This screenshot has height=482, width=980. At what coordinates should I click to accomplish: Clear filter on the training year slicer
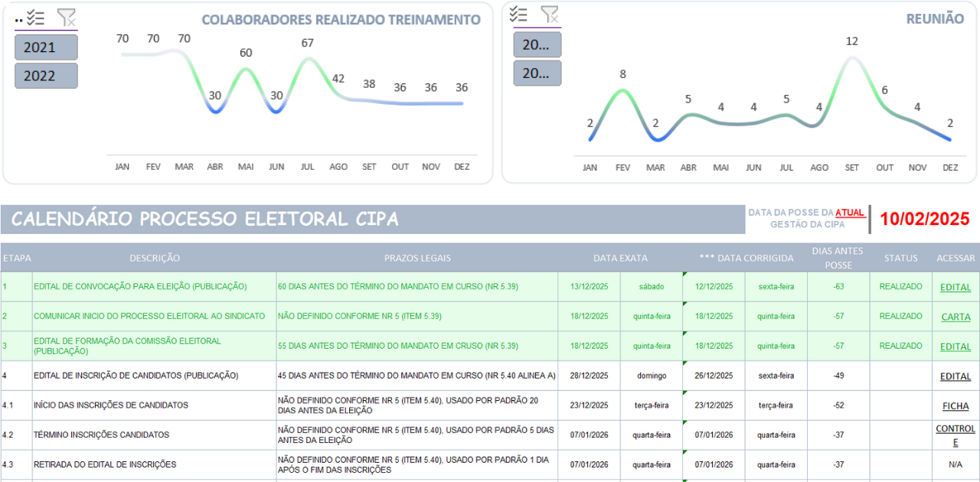click(67, 18)
